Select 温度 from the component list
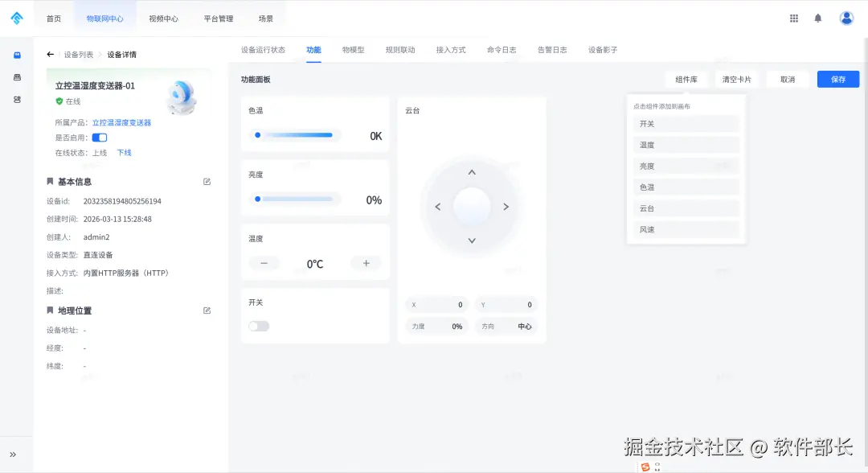This screenshot has width=868, height=473. click(685, 144)
